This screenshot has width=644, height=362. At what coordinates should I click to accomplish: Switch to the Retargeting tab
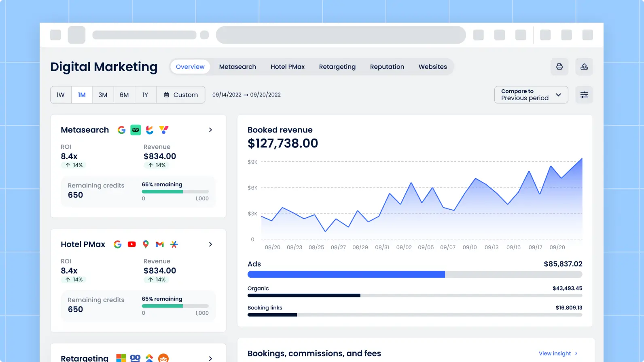point(337,67)
